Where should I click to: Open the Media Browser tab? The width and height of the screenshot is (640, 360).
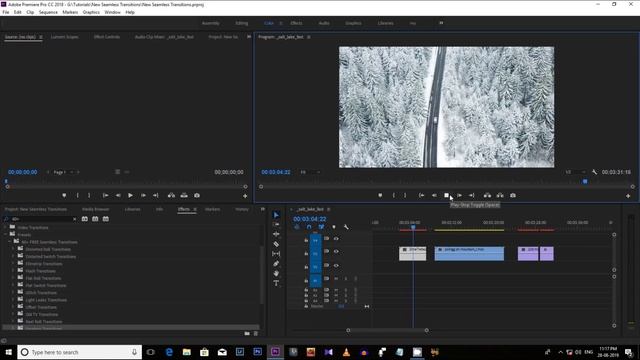(x=96, y=209)
